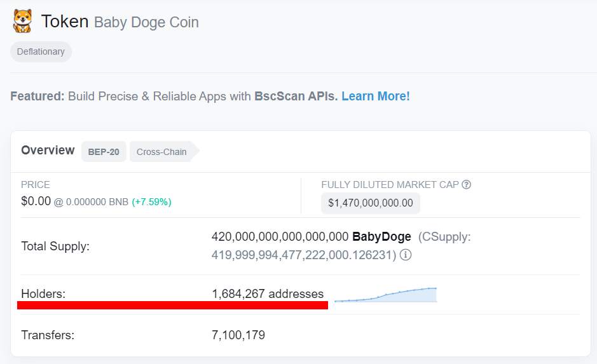Click the 420,000,000,000,000,000 total supply value
The height and width of the screenshot is (364, 597).
coord(280,236)
